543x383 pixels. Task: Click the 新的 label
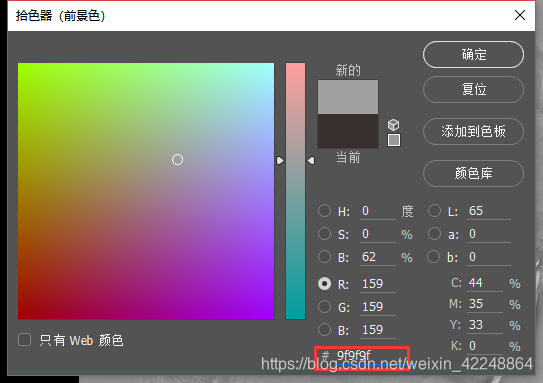pyautogui.click(x=348, y=70)
